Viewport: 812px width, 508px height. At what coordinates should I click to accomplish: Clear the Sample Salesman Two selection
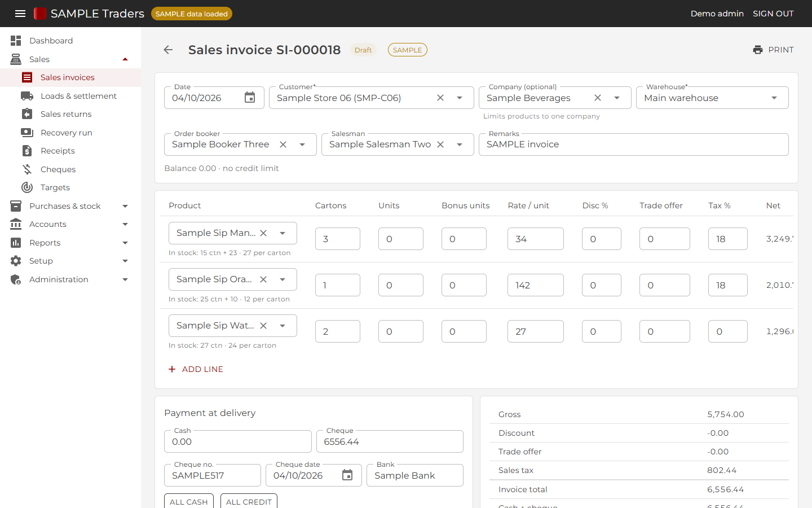(x=440, y=144)
